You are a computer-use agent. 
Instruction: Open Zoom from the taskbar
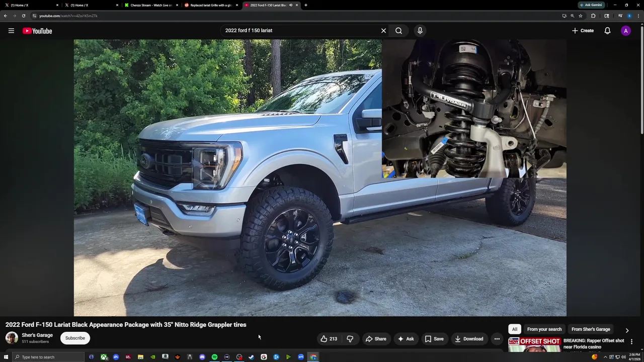pyautogui.click(x=301, y=357)
